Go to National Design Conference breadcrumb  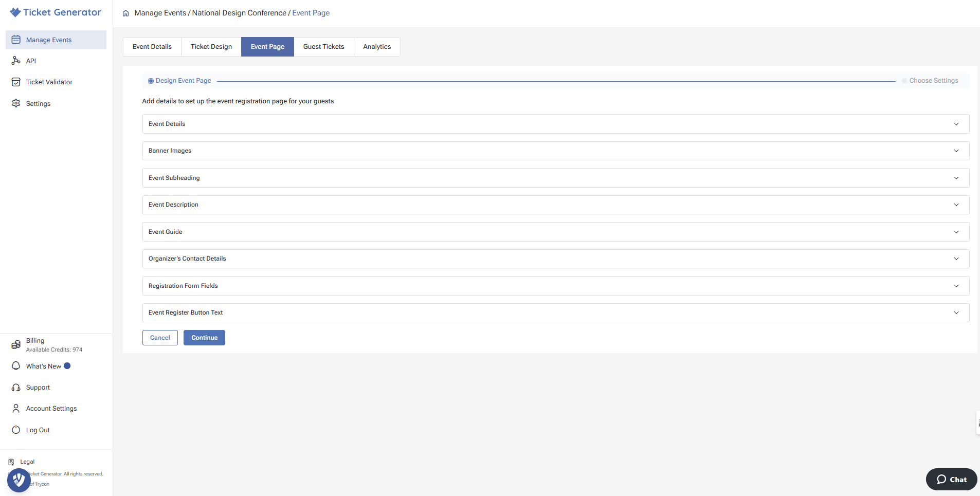pos(239,13)
